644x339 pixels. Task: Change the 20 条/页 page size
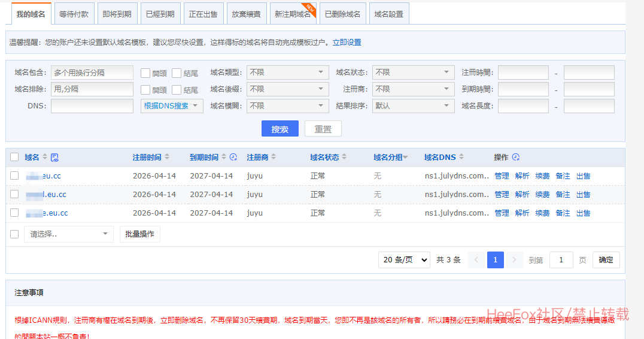[x=404, y=260]
